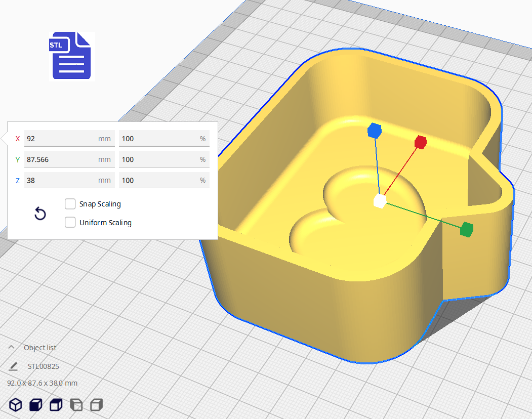Image resolution: width=532 pixels, height=419 pixels.
Task: Click the green axis scale handle
Action: tap(466, 229)
